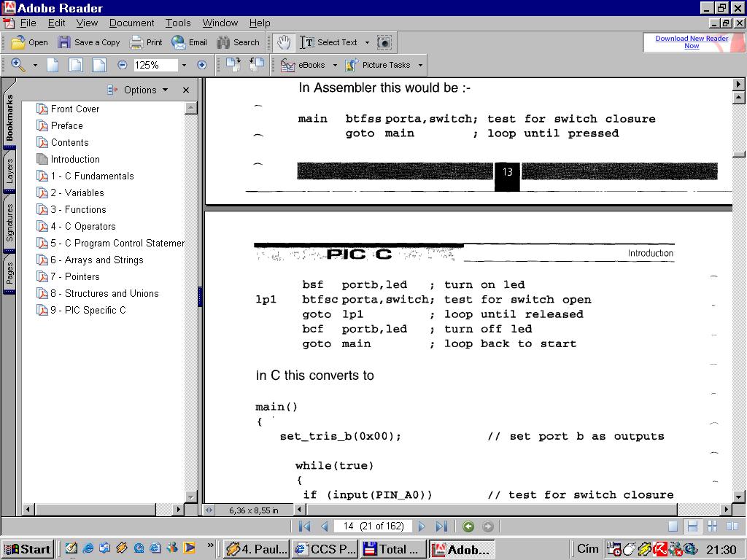Go to the Front Cover bookmark
This screenshot has height=560, width=747.
tap(75, 109)
